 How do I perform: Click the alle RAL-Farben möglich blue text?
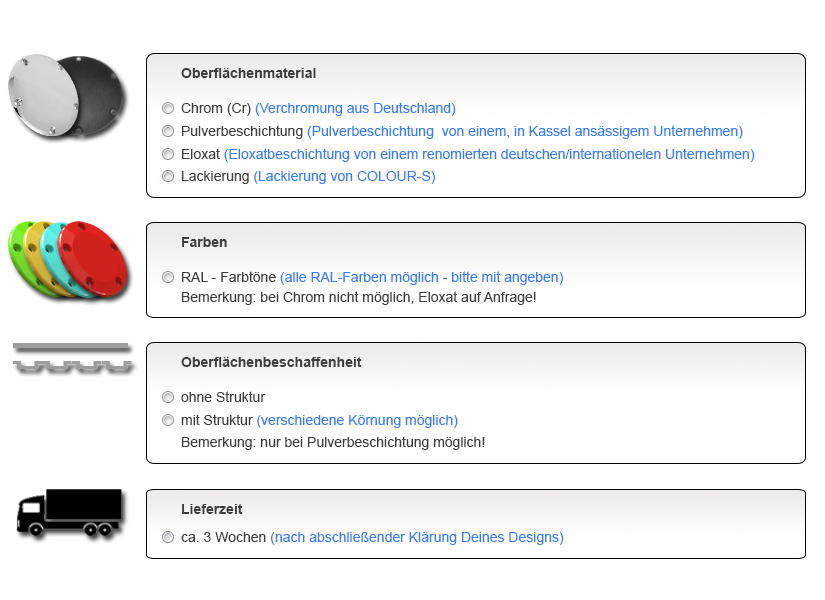421,277
